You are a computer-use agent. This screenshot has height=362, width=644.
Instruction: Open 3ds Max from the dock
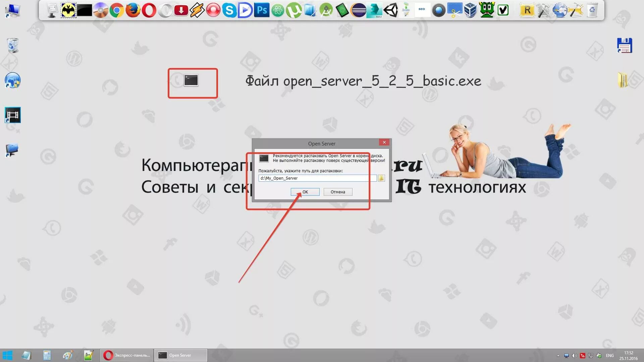click(374, 11)
